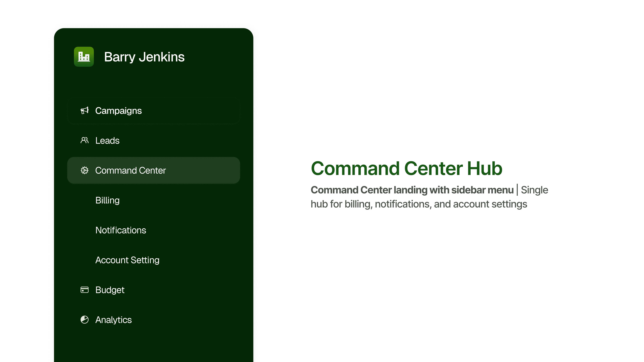
Task: Click the vertical bar separator in subtitle
Action: point(517,190)
